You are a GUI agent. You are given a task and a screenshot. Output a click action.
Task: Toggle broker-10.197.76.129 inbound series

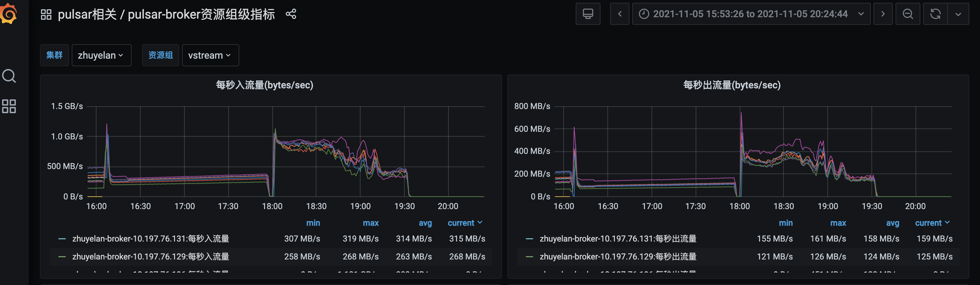[x=151, y=257]
